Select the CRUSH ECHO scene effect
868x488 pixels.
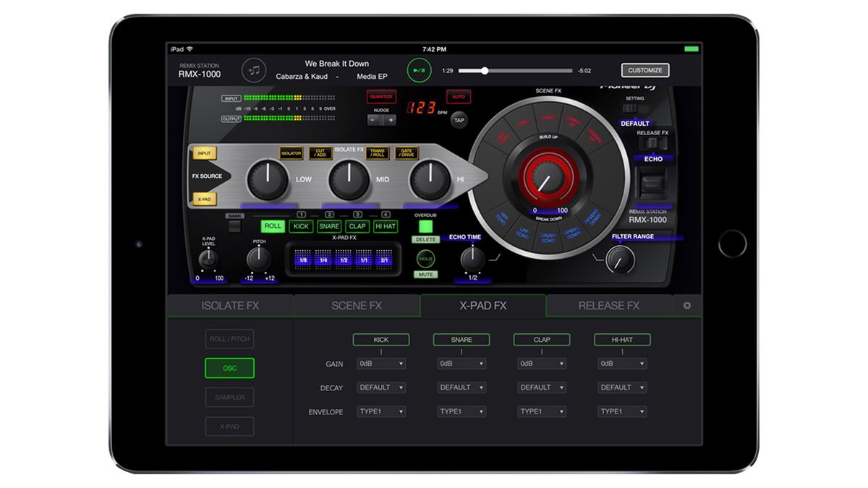tap(548, 237)
